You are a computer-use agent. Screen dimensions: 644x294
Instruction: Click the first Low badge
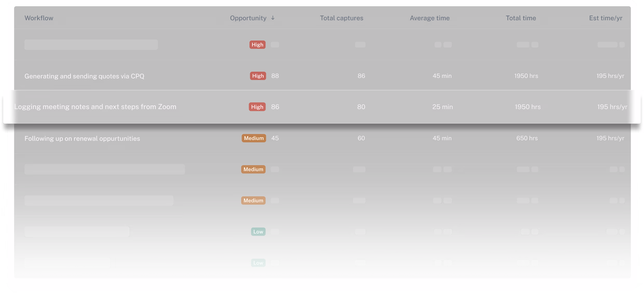258,232
